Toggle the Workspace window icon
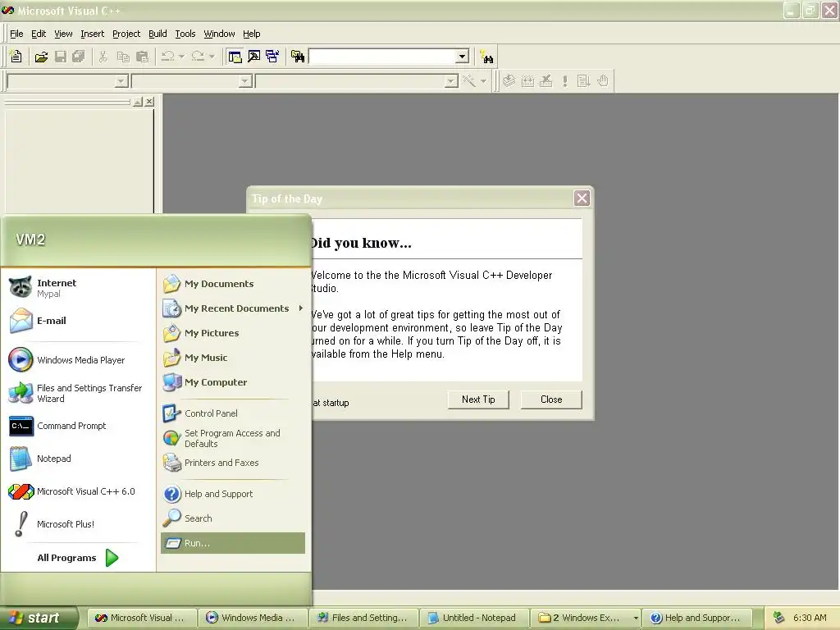Viewport: 840px width, 630px height. (235, 57)
